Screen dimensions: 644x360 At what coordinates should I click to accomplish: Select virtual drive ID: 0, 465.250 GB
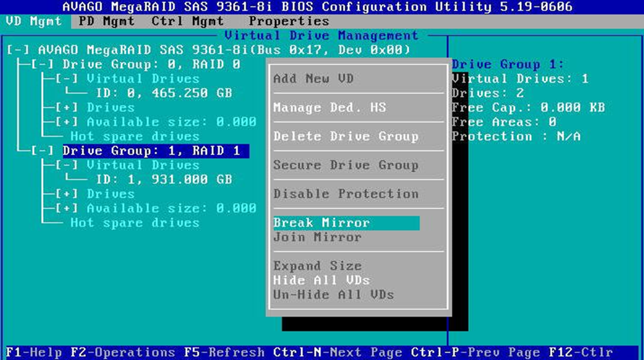[164, 93]
